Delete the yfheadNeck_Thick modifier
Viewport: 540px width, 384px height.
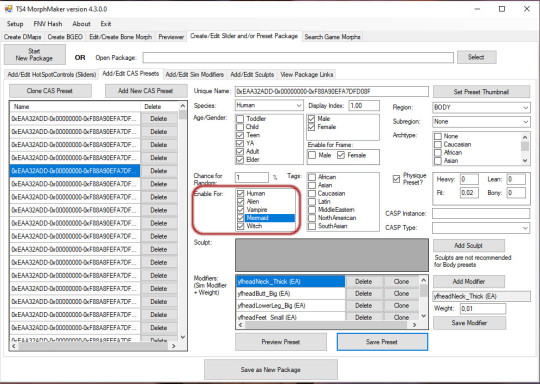pyautogui.click(x=364, y=282)
